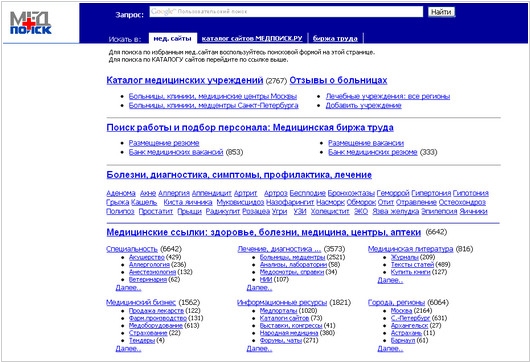Open Больницы, клиники Санкт-Петербурга link
Screen dimensions: 530x362
click(x=213, y=105)
